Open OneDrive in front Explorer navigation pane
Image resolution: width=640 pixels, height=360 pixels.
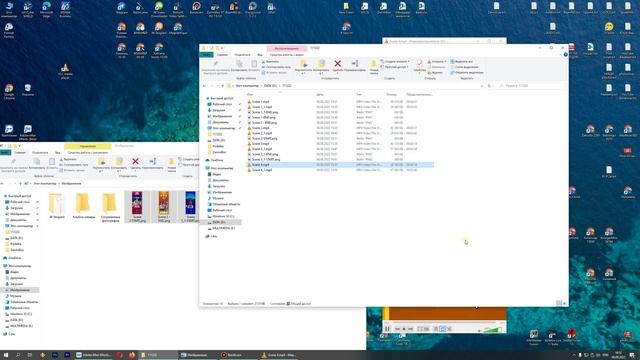(217, 160)
